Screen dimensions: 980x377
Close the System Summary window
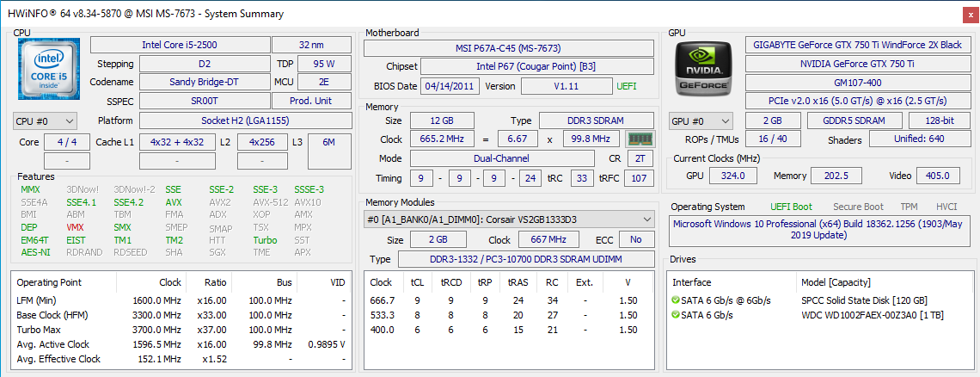(x=965, y=15)
